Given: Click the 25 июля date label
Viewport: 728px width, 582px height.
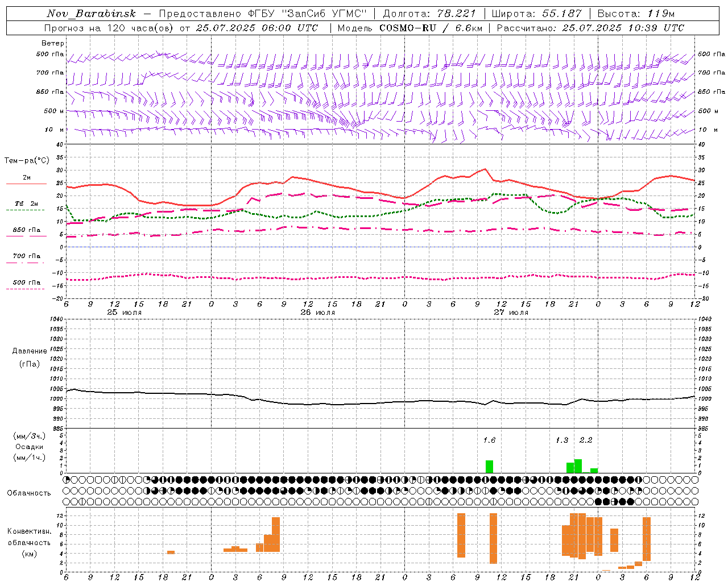Looking at the screenshot, I should tap(125, 313).
